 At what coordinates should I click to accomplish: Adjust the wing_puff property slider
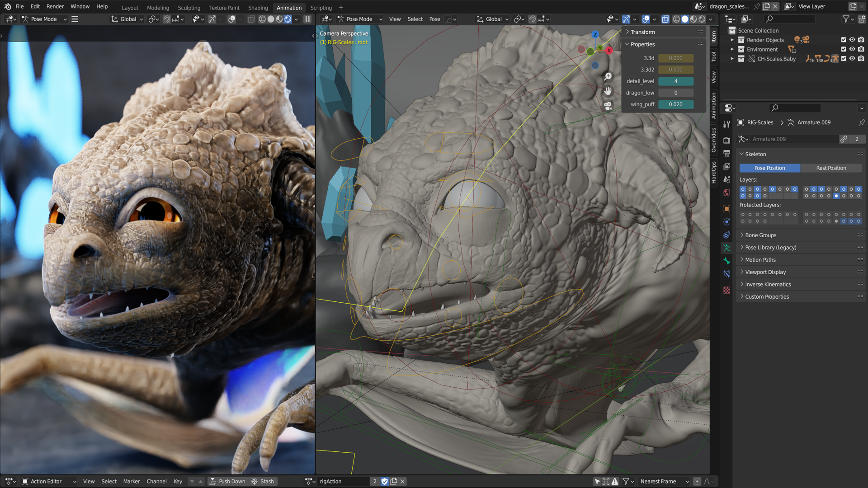[x=675, y=104]
